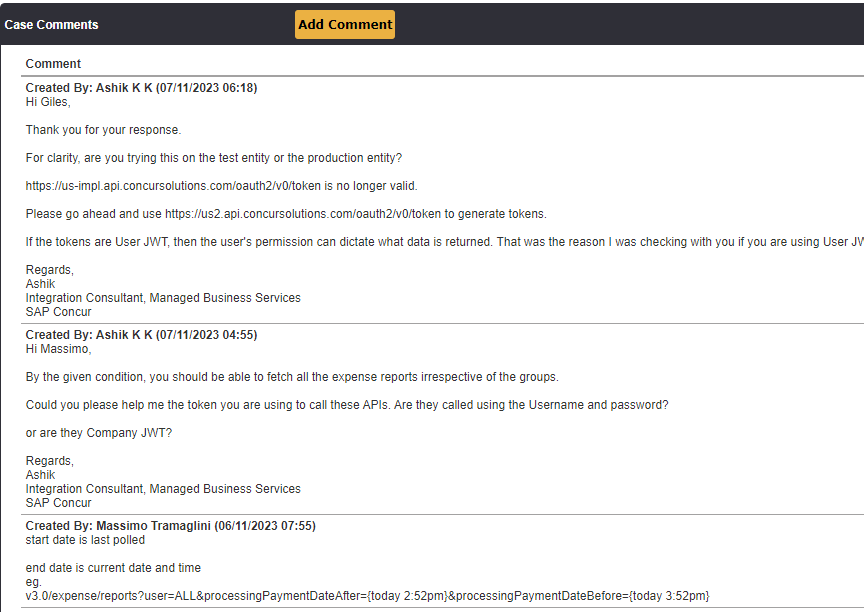The height and width of the screenshot is (612, 864).
Task: Click the question about Username and password
Action: pos(347,405)
